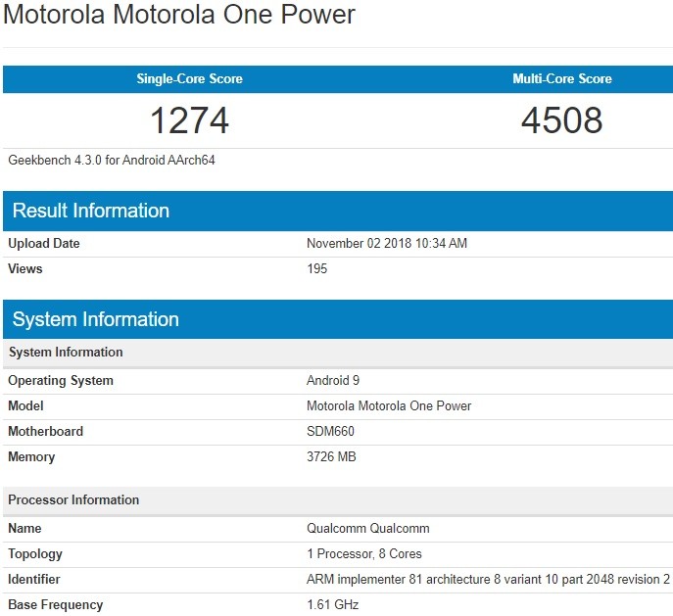Select the Multi-Core Score header

[562, 78]
